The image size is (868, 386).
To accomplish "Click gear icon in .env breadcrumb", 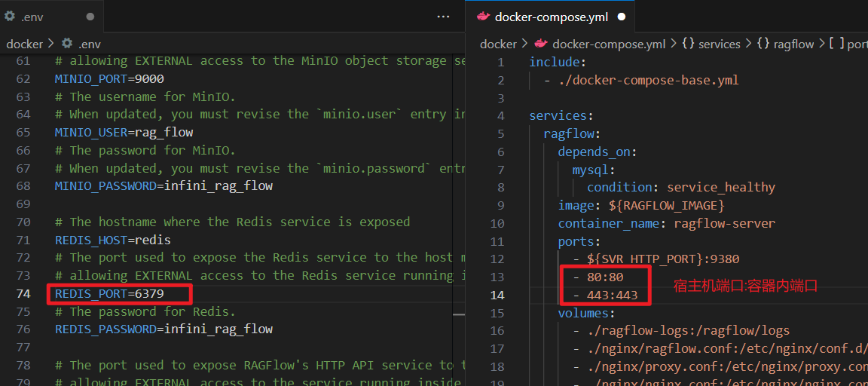I will [67, 44].
